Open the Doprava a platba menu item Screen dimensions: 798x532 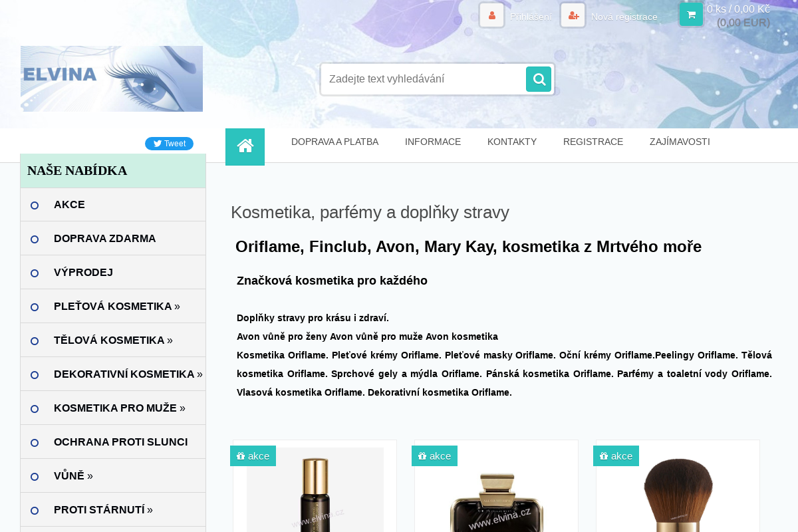[x=334, y=142]
